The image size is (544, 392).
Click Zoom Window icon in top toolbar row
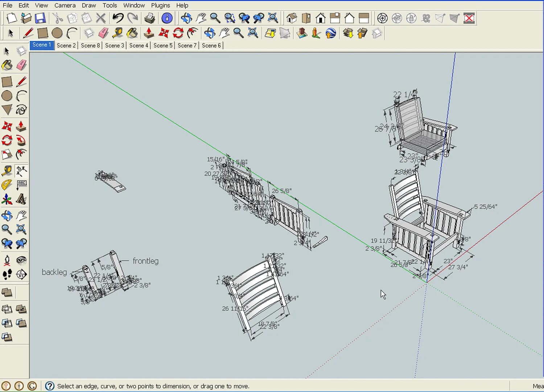click(x=230, y=18)
